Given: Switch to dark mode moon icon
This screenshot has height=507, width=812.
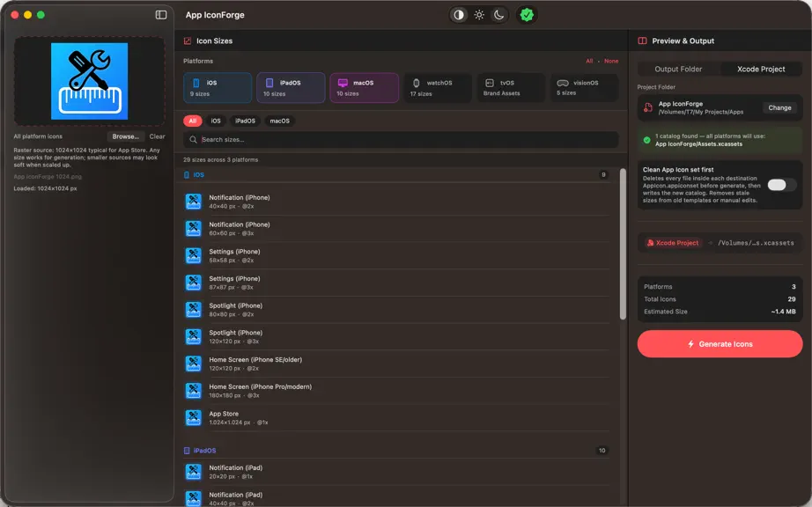Looking at the screenshot, I should [x=498, y=15].
